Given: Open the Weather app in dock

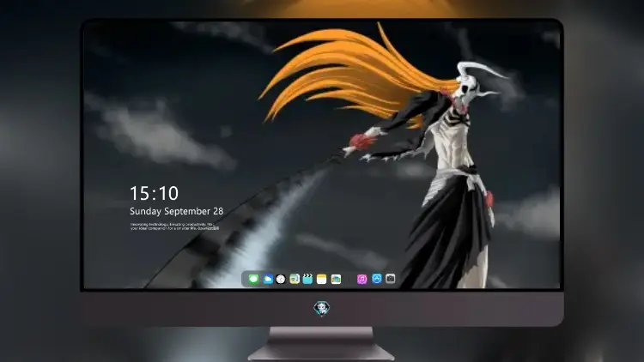Looking at the screenshot, I should coord(267,279).
